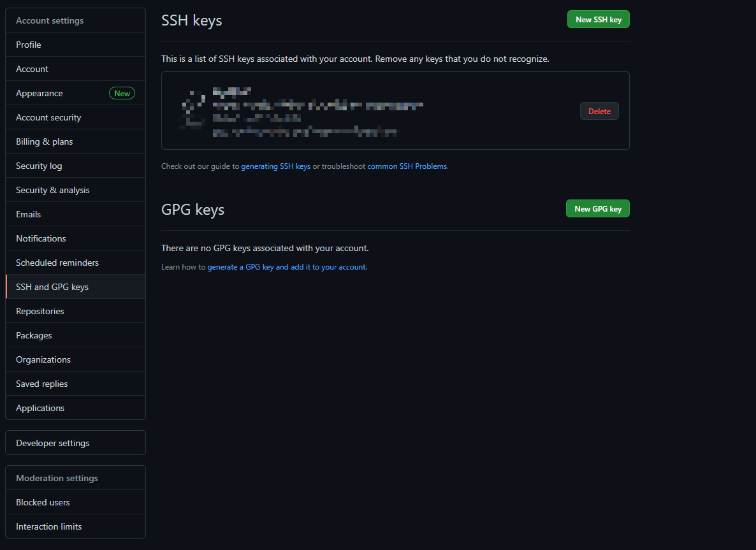756x550 pixels.
Task: Open Notifications settings
Action: point(41,238)
